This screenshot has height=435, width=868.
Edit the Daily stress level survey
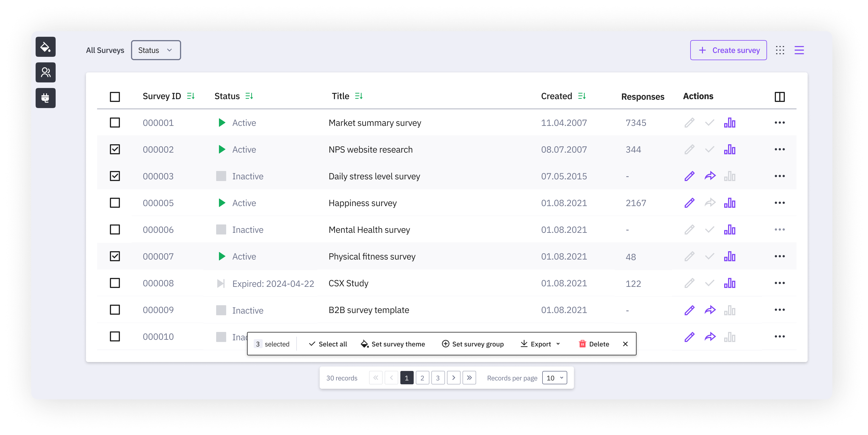pos(690,176)
